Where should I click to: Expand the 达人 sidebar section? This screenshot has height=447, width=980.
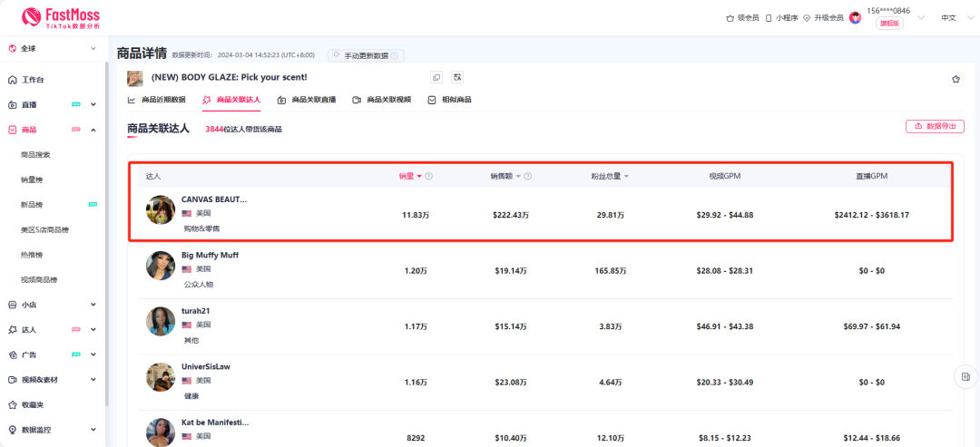[93, 329]
